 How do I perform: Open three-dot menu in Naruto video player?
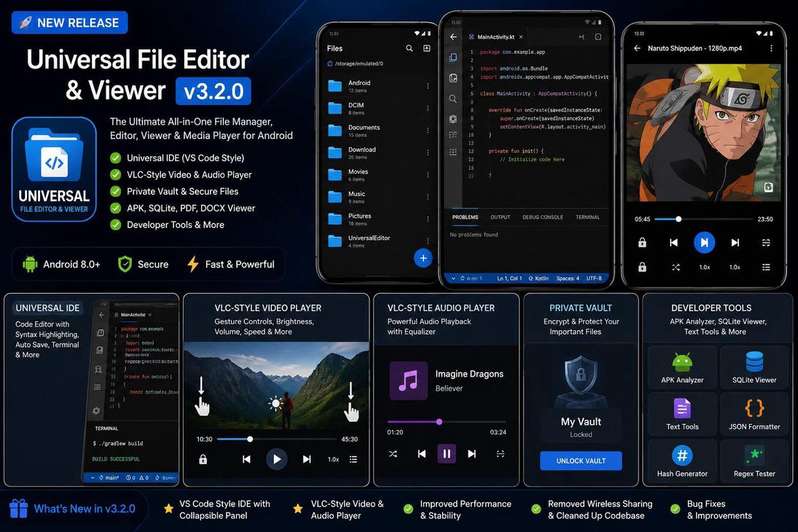tap(771, 48)
